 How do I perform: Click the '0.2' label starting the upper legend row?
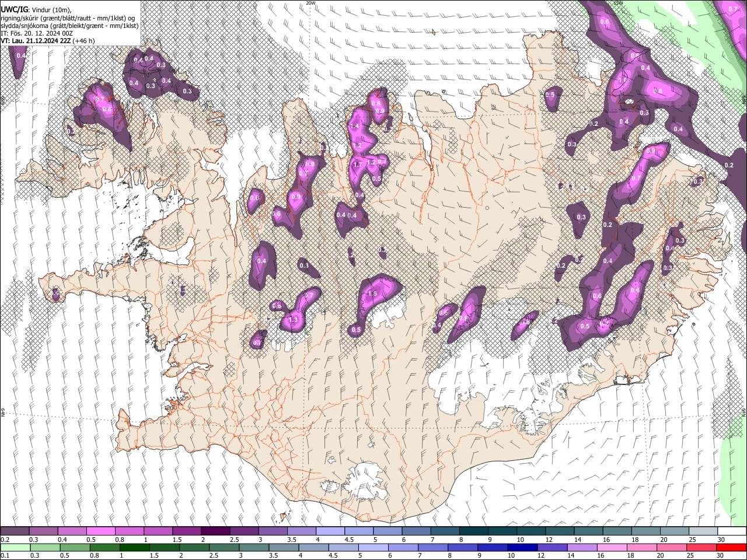[x=5, y=540]
